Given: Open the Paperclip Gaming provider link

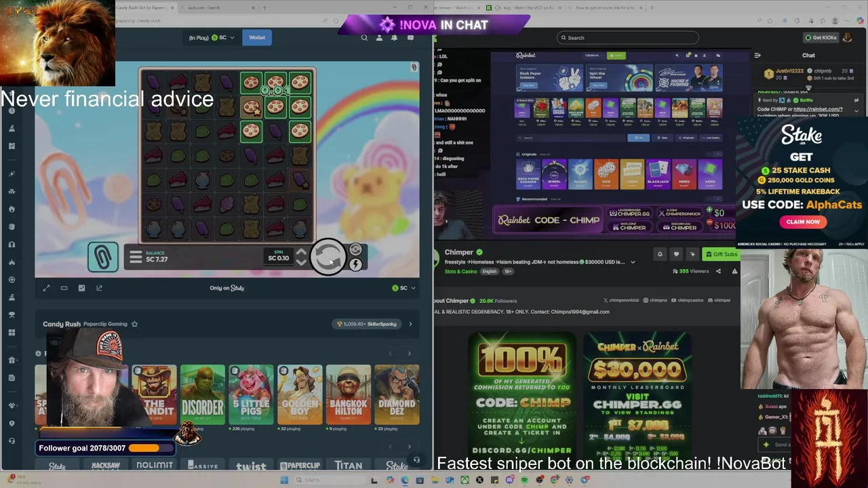Looking at the screenshot, I should click(x=105, y=324).
